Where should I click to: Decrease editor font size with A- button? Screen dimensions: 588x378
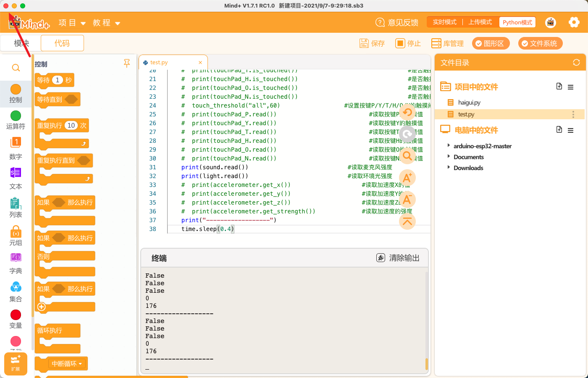tap(407, 199)
